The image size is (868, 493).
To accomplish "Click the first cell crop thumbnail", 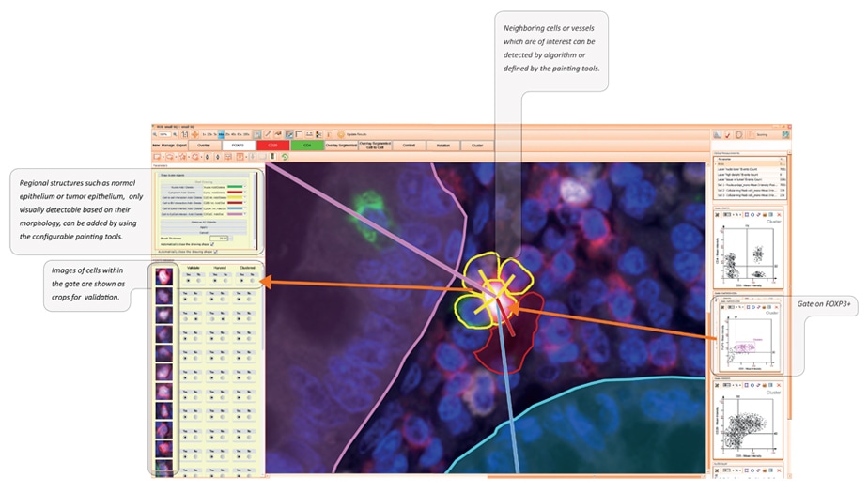I will (164, 276).
